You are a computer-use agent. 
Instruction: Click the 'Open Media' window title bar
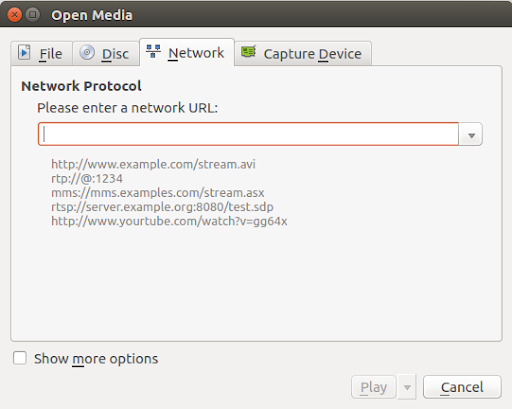click(x=256, y=15)
